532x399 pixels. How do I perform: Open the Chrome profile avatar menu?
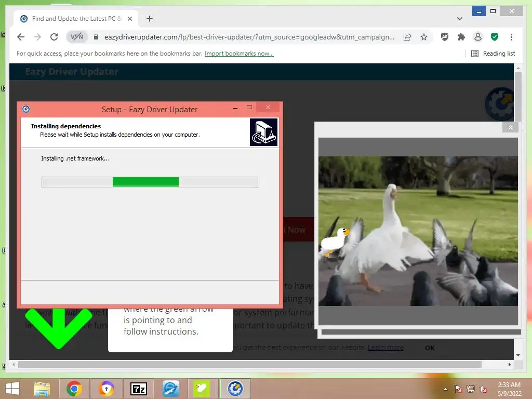(478, 37)
